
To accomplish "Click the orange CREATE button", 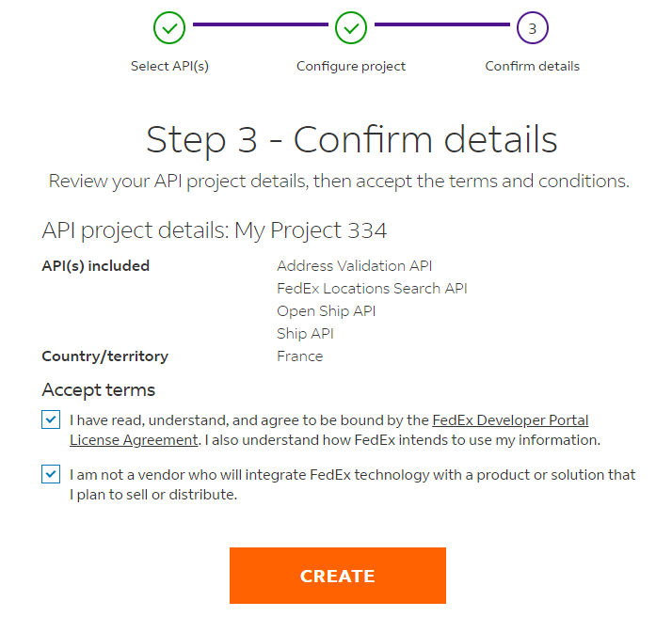I will click(338, 576).
